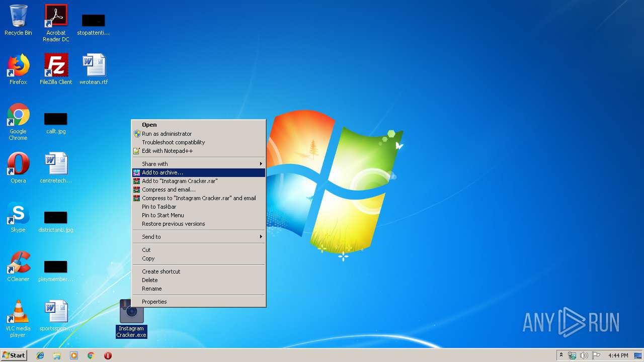This screenshot has height=362, width=644.
Task: Select the playmember file icon
Action: [56, 271]
